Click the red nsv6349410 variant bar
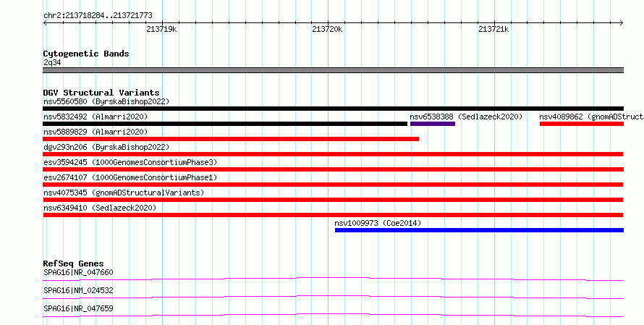The height and width of the screenshot is (325, 644). [333, 215]
